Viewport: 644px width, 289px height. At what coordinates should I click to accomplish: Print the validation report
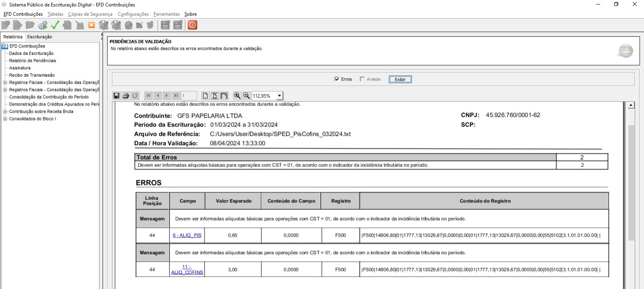coord(126,96)
